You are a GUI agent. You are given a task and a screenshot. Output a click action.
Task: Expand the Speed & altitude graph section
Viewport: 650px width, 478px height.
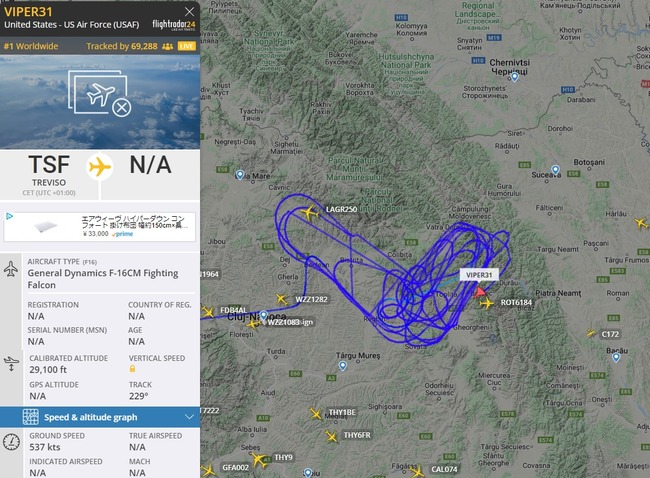99,417
